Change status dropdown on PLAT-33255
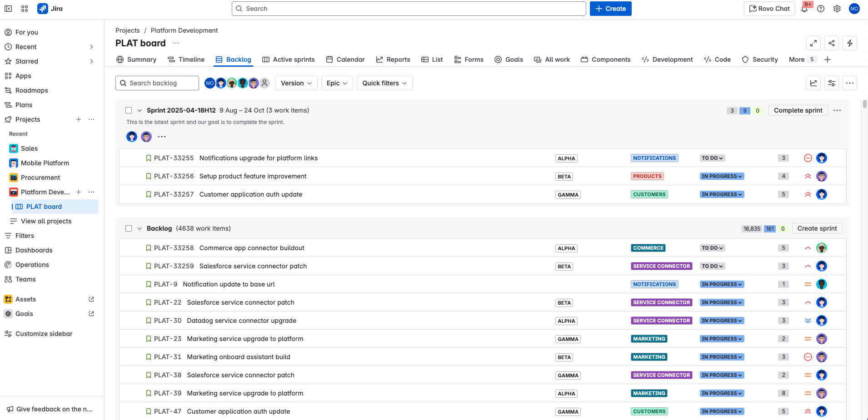This screenshot has height=420, width=868. point(712,158)
